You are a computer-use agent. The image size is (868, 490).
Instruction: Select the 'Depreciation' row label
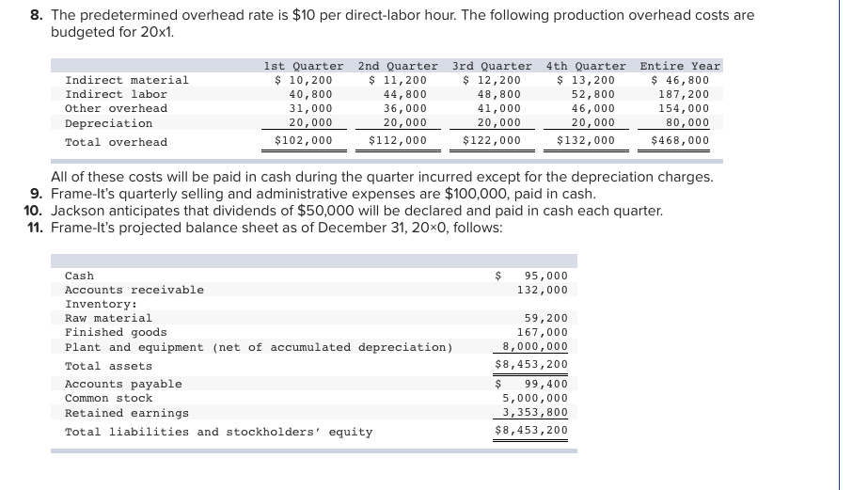[x=108, y=123]
